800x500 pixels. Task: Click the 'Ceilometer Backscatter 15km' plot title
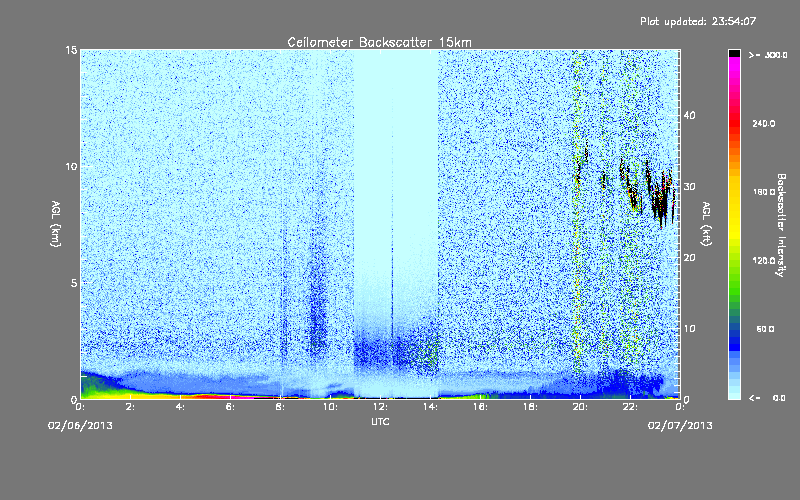point(379,42)
